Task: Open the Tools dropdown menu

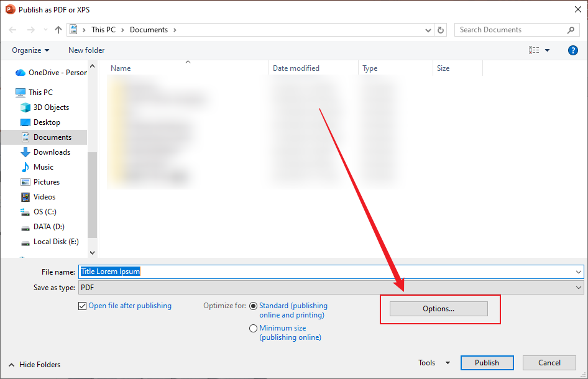Action: tap(433, 363)
